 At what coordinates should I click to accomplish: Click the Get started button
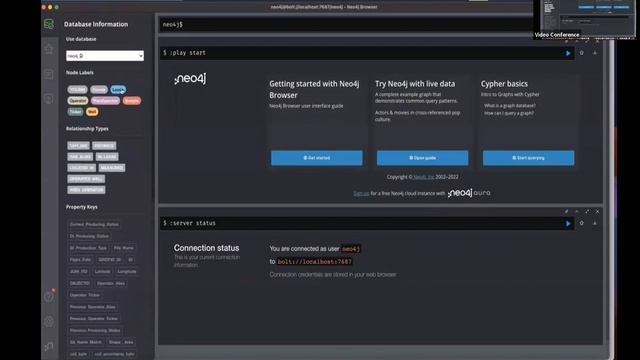tap(317, 158)
